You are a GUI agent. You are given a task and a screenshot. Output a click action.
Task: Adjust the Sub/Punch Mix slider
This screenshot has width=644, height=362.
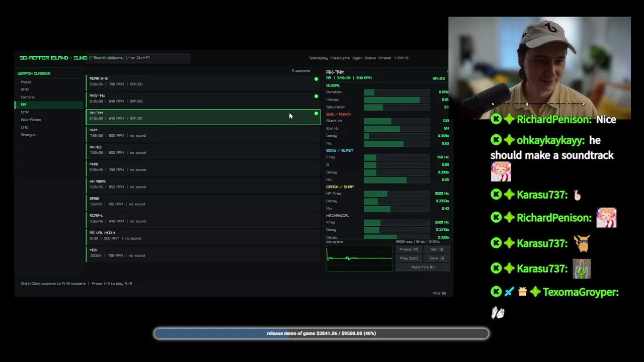coord(396,144)
